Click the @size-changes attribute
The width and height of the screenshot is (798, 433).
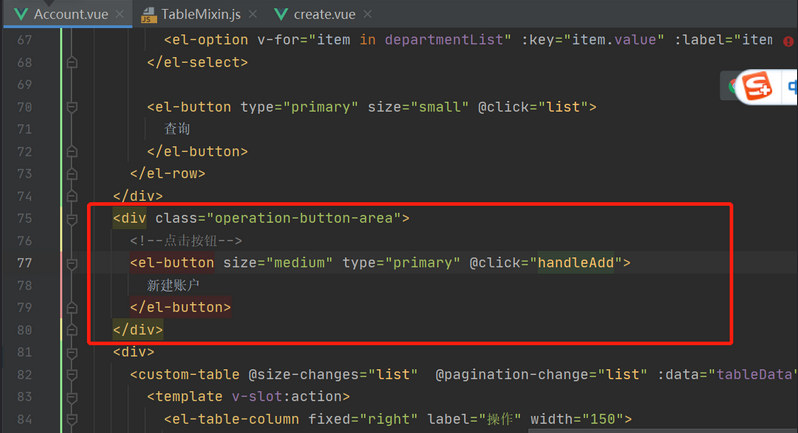coord(303,374)
